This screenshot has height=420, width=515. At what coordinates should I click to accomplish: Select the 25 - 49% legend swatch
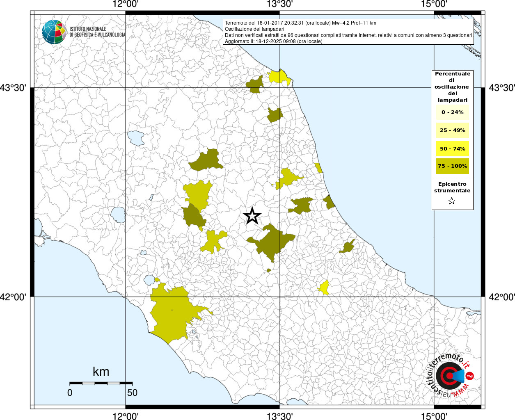pos(452,130)
